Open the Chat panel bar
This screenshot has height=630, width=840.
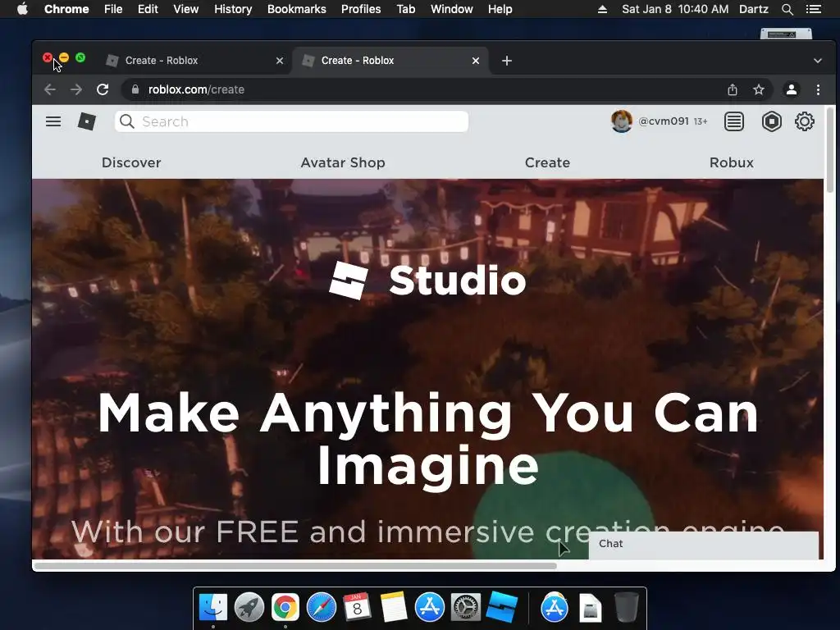click(703, 545)
